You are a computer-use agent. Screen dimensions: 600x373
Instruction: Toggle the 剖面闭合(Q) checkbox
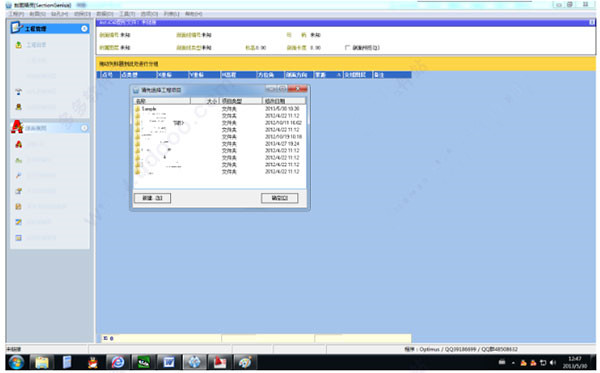point(347,47)
